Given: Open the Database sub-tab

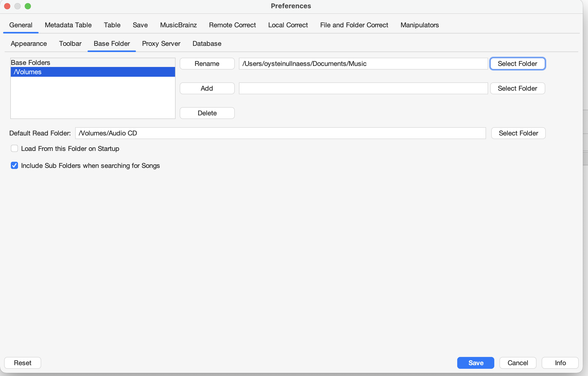Looking at the screenshot, I should coord(207,44).
